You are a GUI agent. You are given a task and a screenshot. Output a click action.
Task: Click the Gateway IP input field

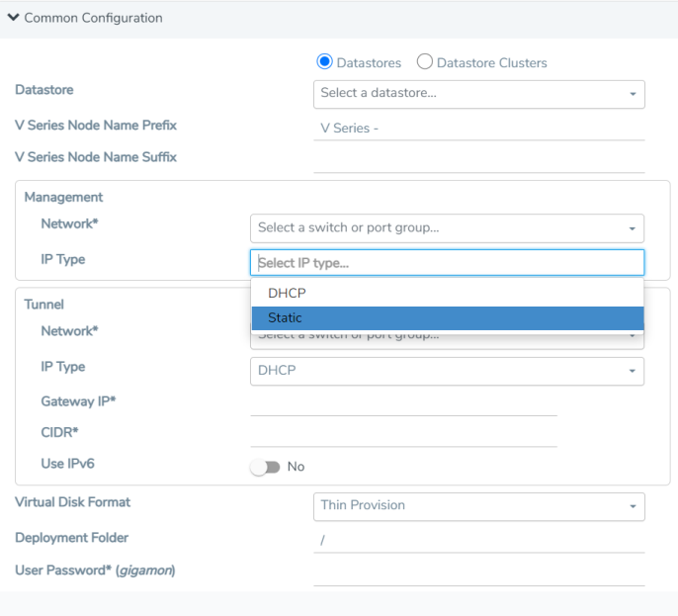[403, 403]
